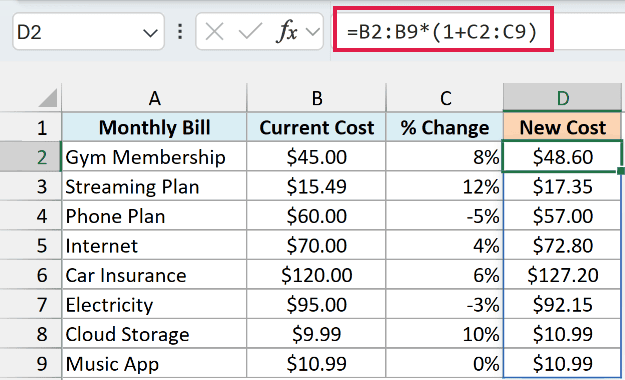
Task: Select the Streaming Plan cell
Action: coord(154,186)
